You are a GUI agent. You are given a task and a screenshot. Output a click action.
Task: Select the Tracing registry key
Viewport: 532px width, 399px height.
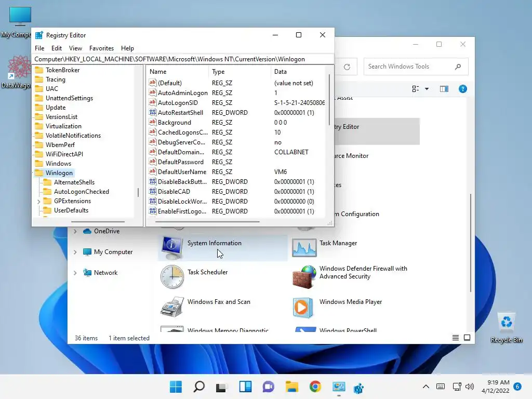pos(55,79)
